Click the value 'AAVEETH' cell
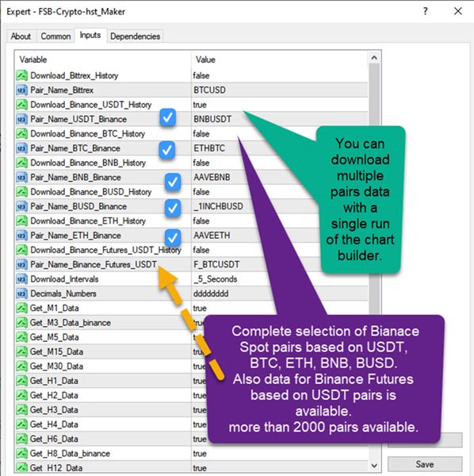 click(x=212, y=236)
